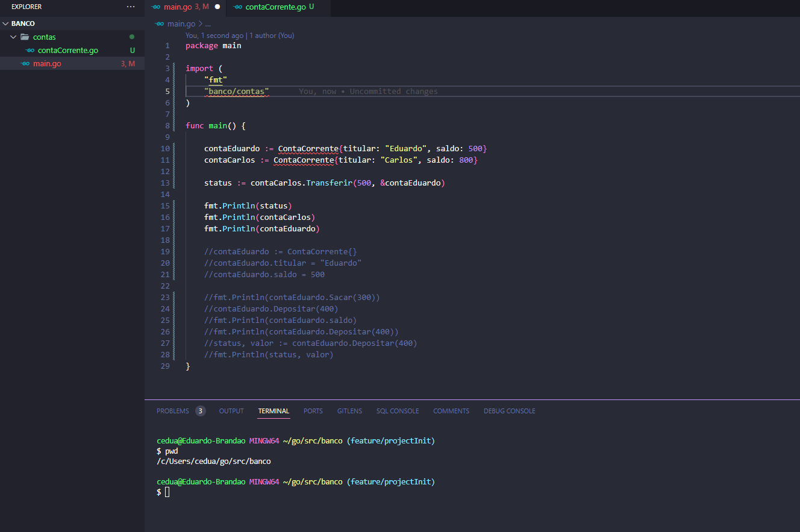The height and width of the screenshot is (532, 800).
Task: Click commented Sacar(300) line
Action: [292, 298]
